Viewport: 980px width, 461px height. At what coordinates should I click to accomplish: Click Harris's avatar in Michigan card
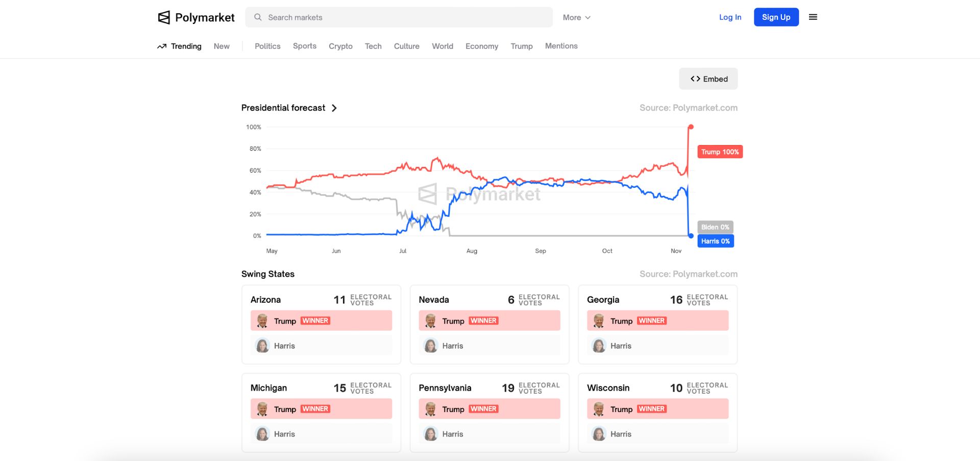(262, 434)
